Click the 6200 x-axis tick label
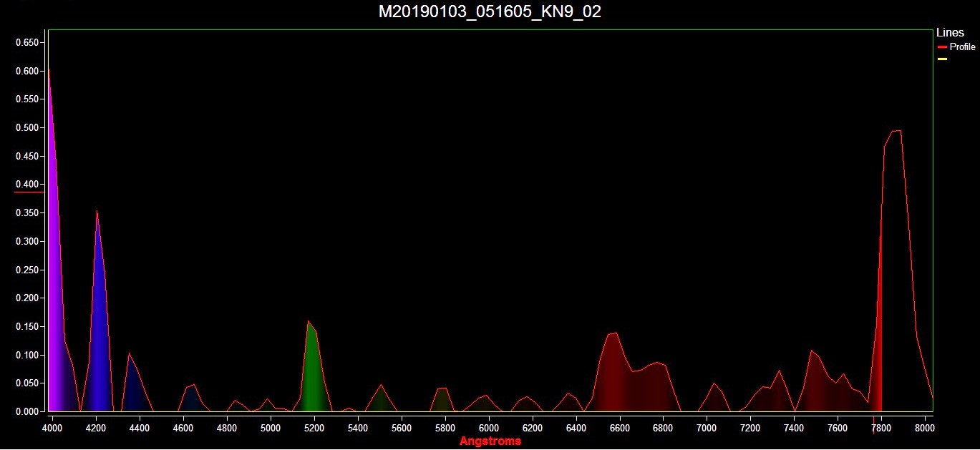This screenshot has height=450, width=980. pos(533,428)
